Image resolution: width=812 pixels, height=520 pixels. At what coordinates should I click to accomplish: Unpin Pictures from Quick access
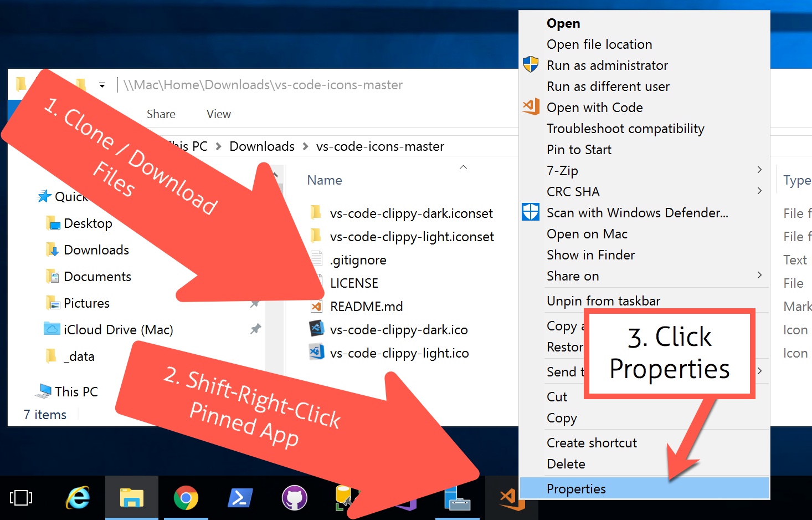[x=255, y=303]
